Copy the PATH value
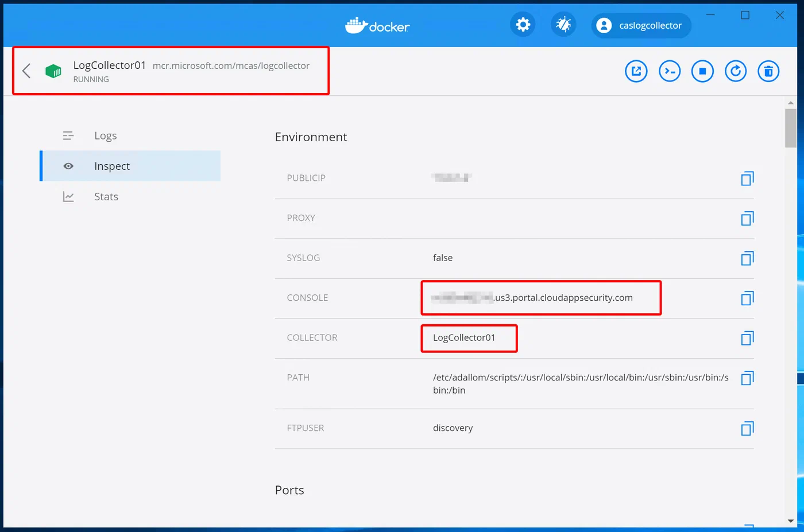 pyautogui.click(x=747, y=378)
